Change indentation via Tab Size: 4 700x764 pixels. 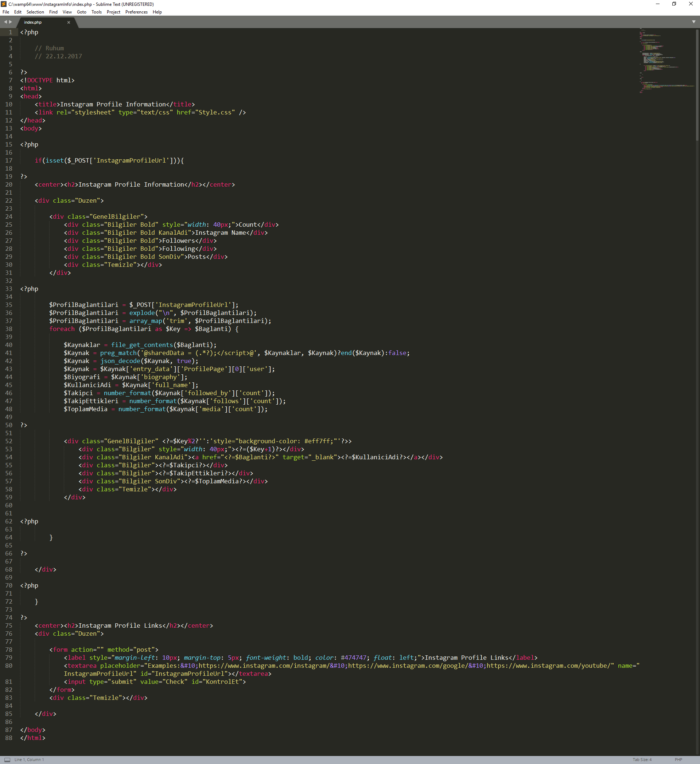click(642, 760)
